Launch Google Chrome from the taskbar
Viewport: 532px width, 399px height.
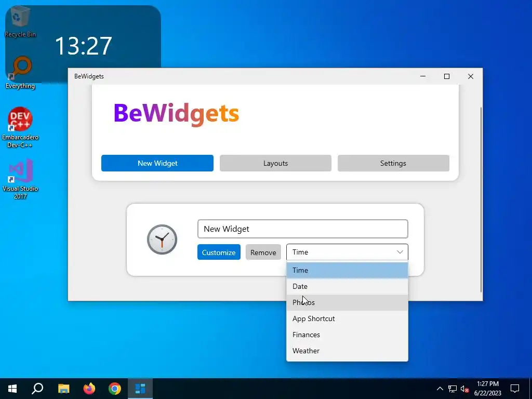pos(115,389)
